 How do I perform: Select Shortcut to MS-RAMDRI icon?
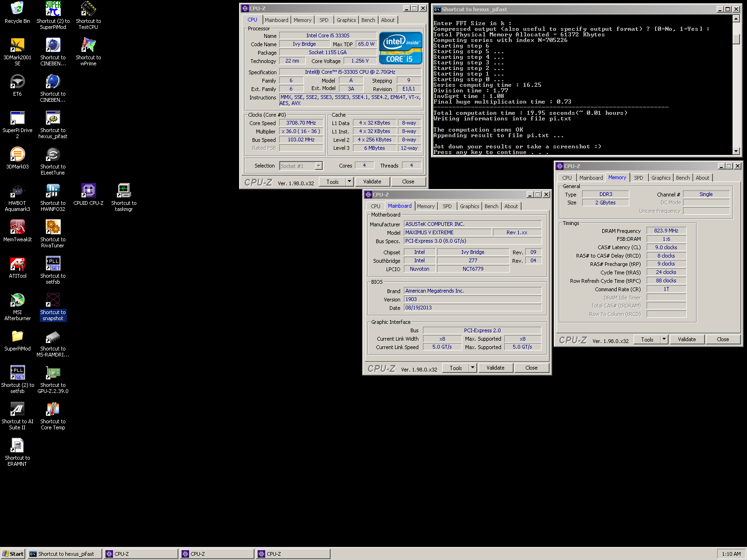click(53, 343)
